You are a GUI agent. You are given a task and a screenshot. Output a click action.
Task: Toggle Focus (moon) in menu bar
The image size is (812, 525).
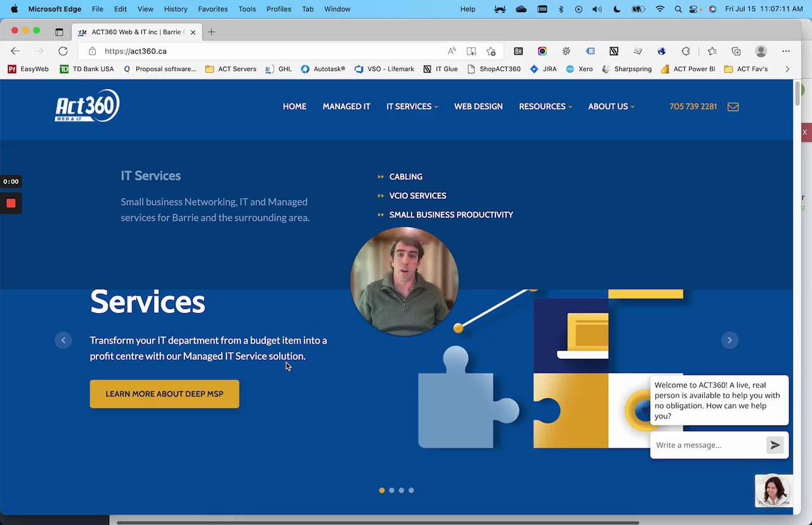point(617,9)
